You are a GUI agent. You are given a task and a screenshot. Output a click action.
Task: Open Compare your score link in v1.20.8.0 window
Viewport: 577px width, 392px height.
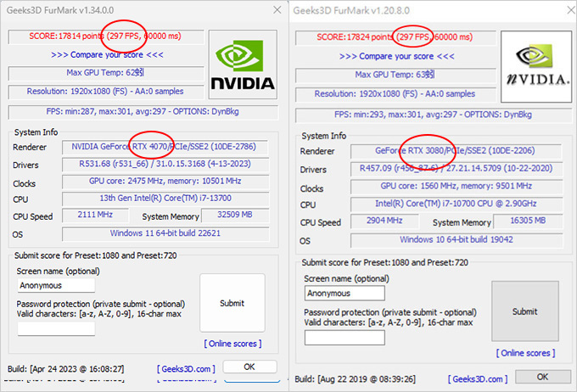(x=397, y=56)
